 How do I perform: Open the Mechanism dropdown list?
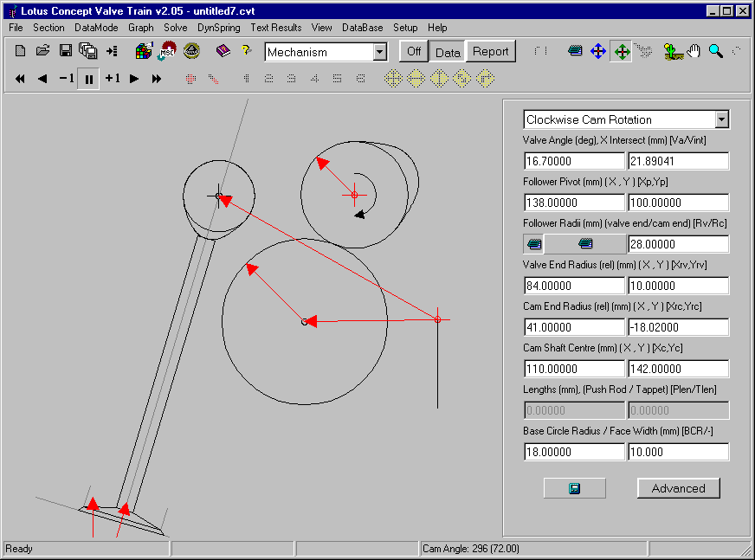[x=380, y=52]
